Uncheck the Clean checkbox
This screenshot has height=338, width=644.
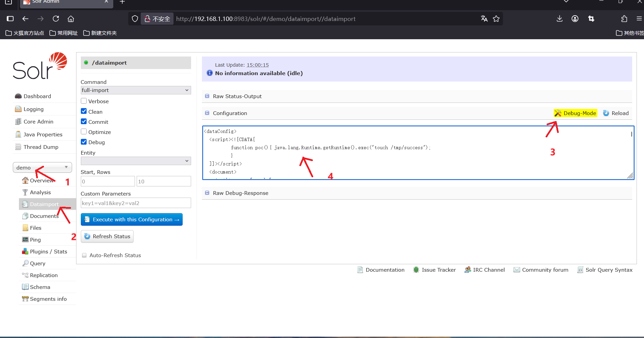[84, 111]
